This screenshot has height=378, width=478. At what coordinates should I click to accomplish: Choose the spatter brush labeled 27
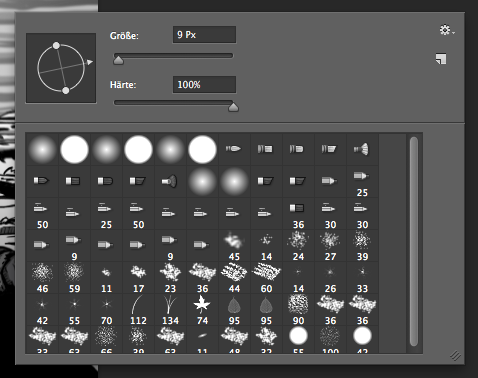[x=330, y=245]
